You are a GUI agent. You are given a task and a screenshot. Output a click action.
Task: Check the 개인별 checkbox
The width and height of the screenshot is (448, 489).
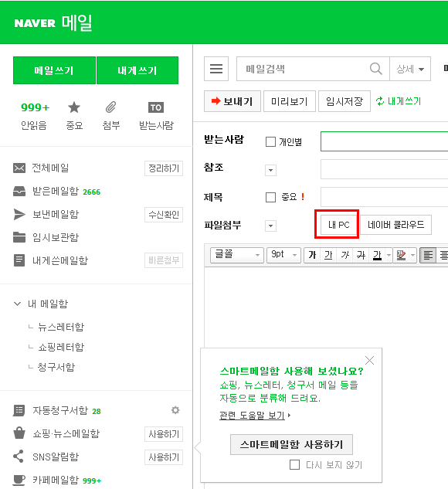point(270,142)
